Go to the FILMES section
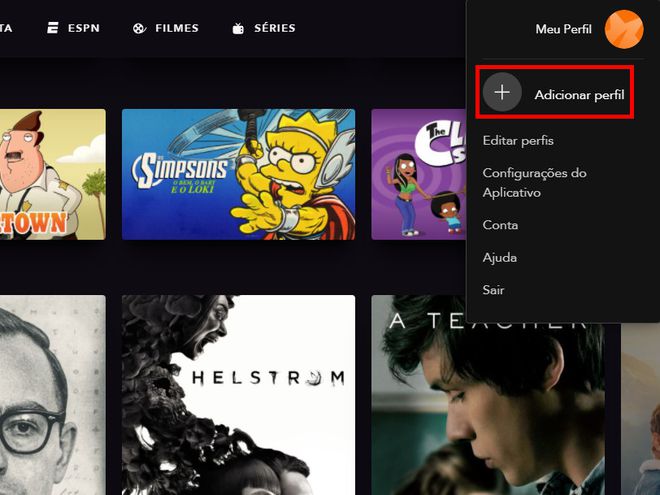 165,28
